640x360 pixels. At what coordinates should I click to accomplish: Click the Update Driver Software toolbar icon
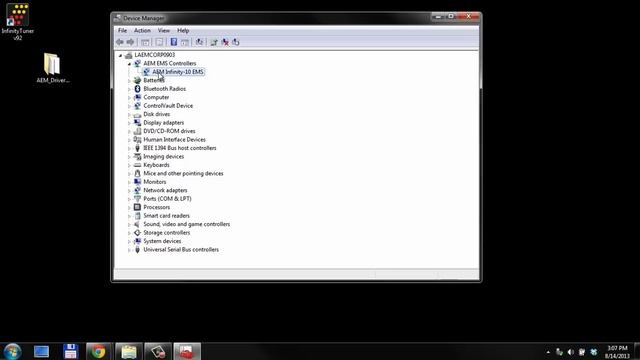[214, 42]
